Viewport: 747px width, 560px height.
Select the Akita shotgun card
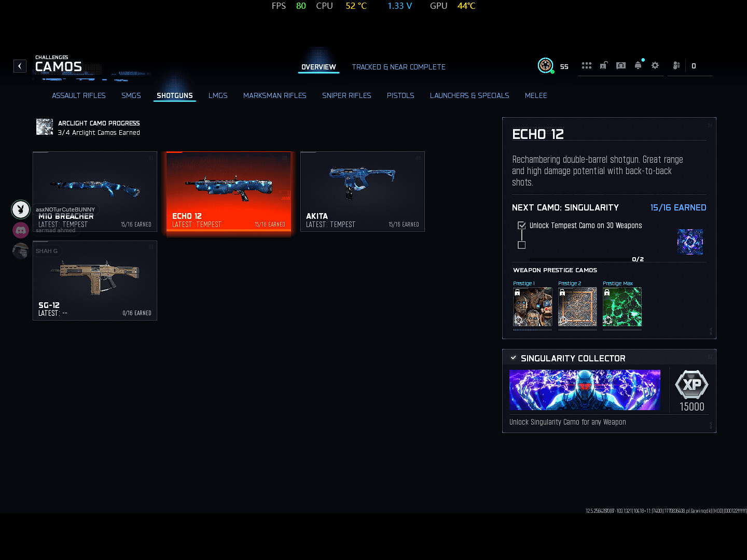click(x=363, y=191)
